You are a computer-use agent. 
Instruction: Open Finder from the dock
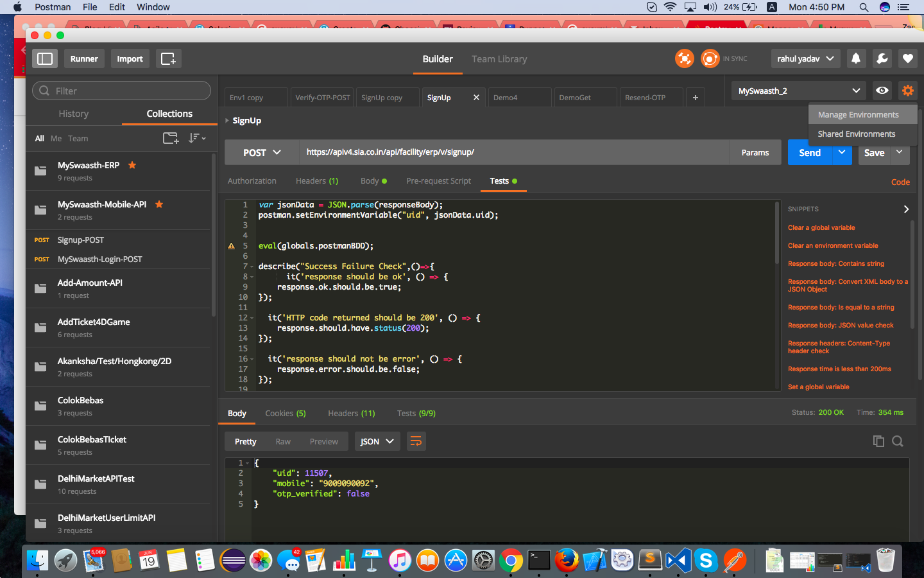[38, 561]
